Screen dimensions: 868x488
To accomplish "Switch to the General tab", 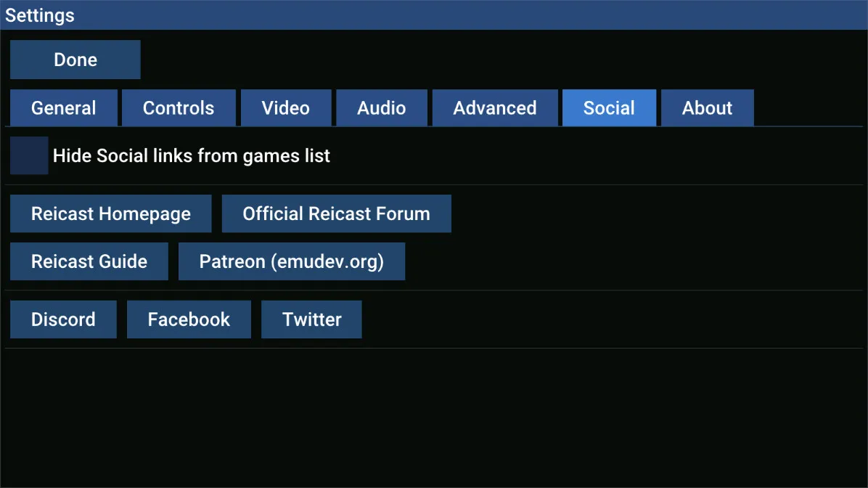I will click(64, 107).
